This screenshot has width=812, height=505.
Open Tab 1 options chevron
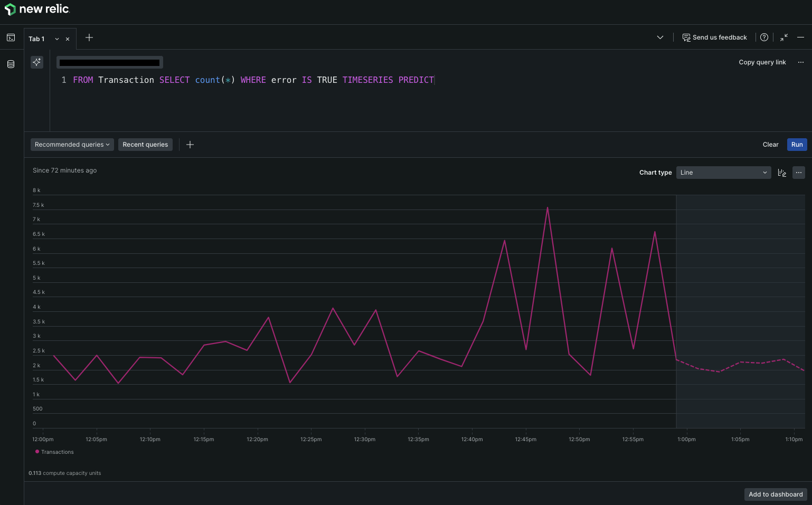click(x=57, y=39)
